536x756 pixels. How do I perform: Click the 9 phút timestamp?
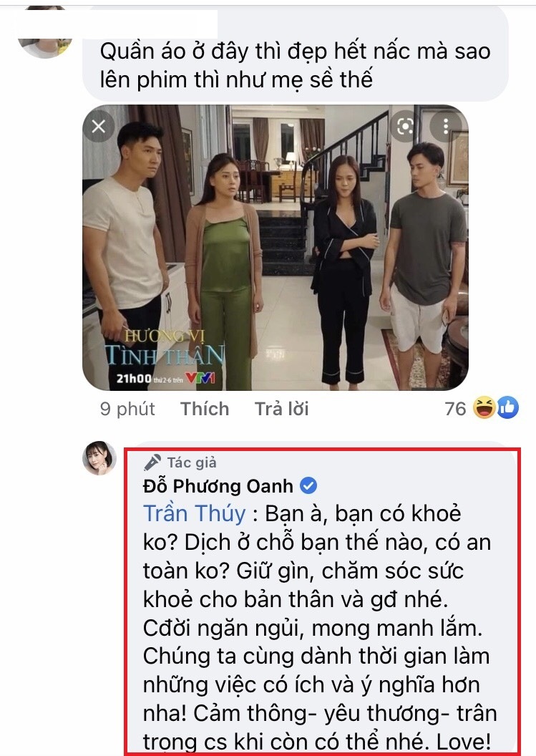(127, 409)
